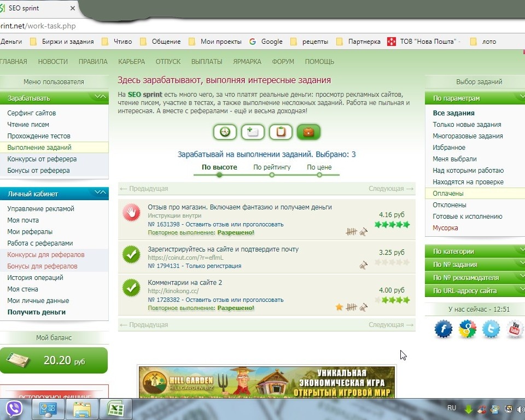Click the Hill Garden advertisement banner

(x=267, y=382)
